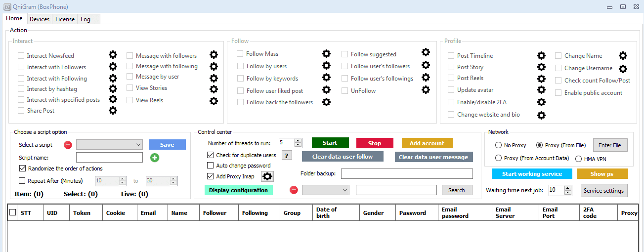Open Add Proxy Imap gear settings
The image size is (644, 252).
pyautogui.click(x=267, y=176)
